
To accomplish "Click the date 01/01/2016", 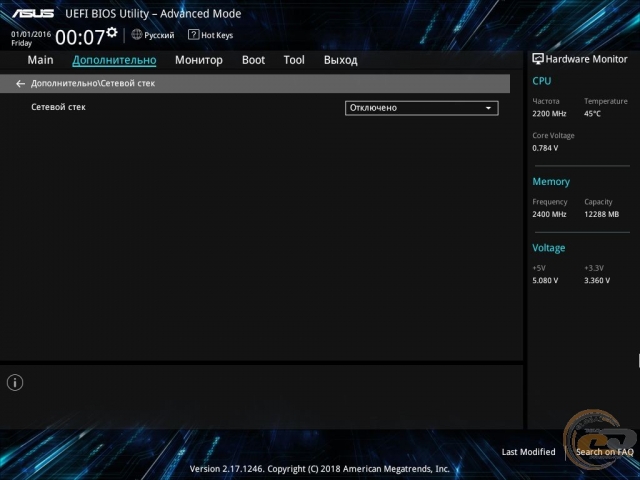I will (31, 34).
